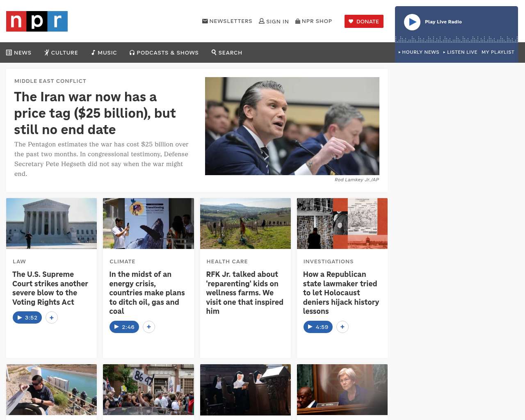525x420 pixels.
Task: Select Listen Live in the player
Action: pyautogui.click(x=461, y=52)
